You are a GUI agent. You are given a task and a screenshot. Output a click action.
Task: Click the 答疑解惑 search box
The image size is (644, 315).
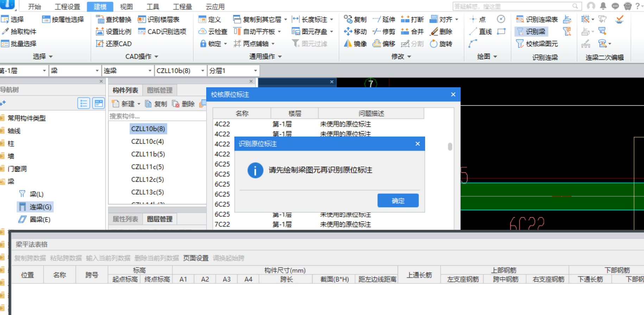(517, 6)
